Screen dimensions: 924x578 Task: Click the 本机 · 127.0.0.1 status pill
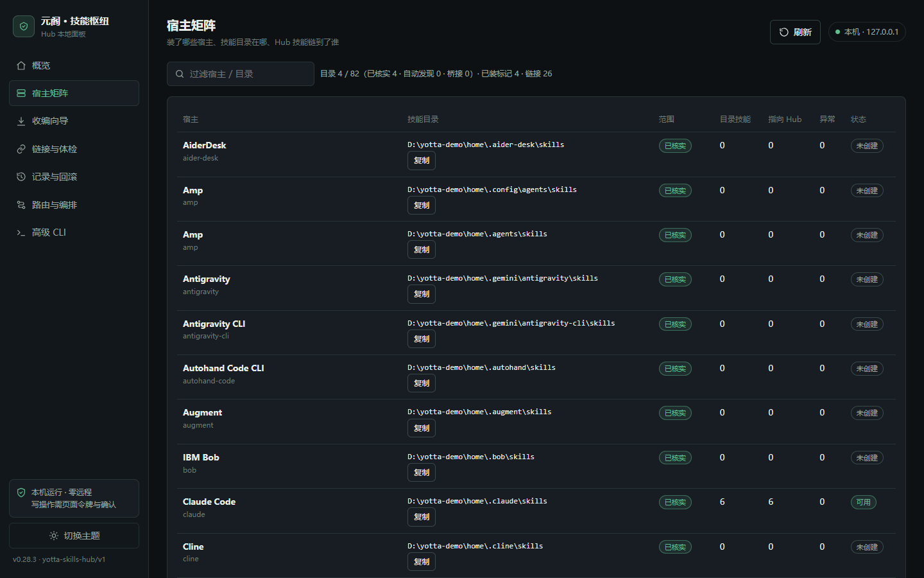[x=867, y=32]
